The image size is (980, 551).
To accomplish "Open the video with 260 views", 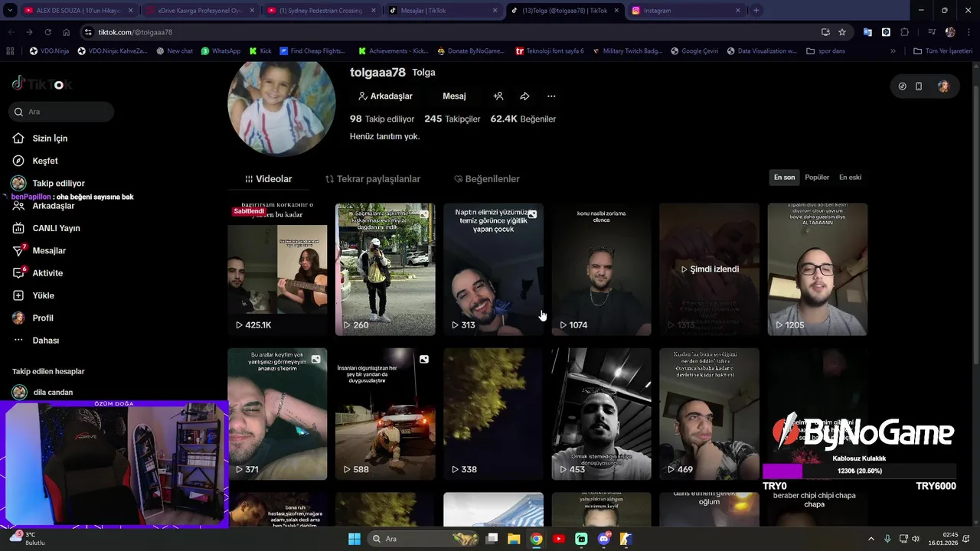I will pyautogui.click(x=385, y=269).
